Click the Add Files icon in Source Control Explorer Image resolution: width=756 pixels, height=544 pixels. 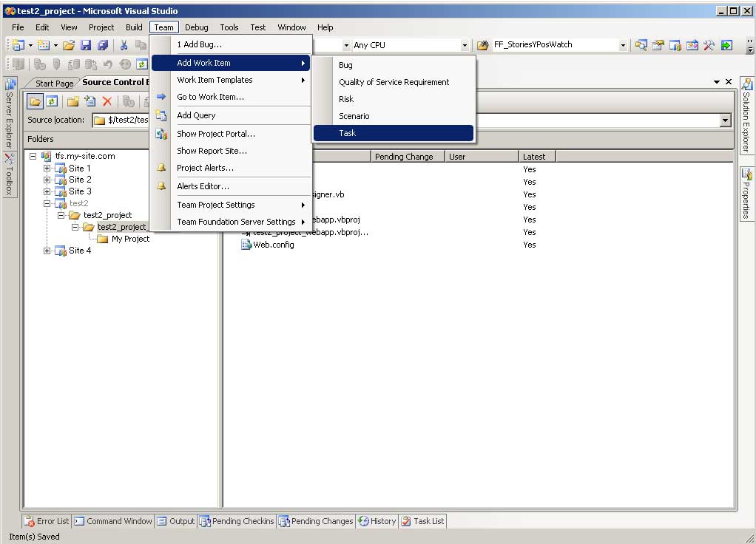90,101
